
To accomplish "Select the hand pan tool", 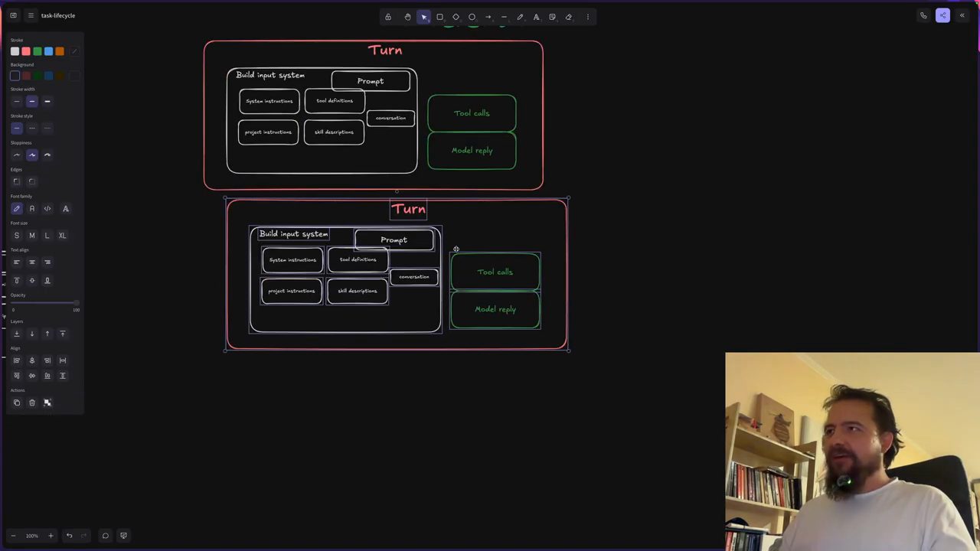I will tap(407, 17).
